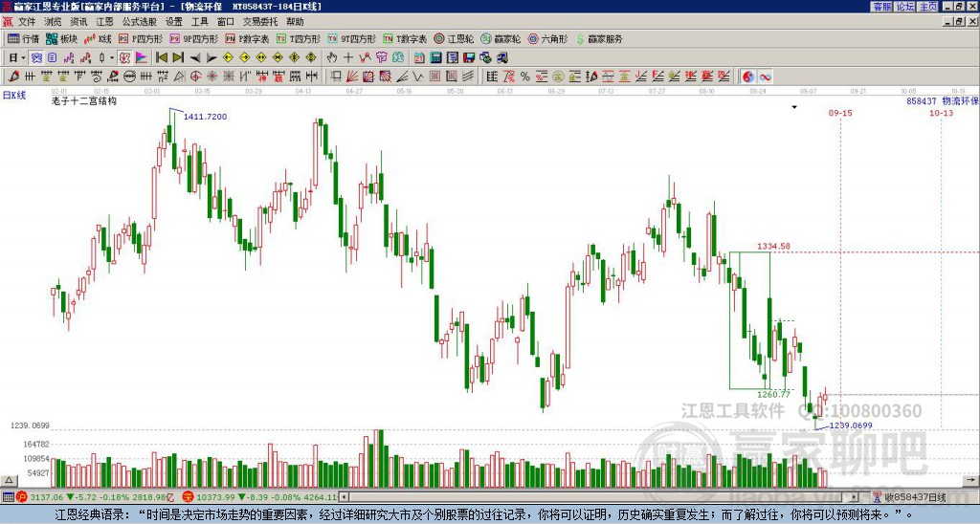Open the calendar icon tool
Viewport: 980px width, 524px height.
tap(419, 57)
